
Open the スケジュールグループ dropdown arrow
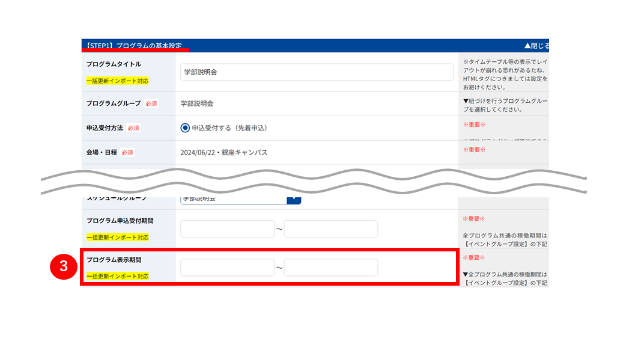tap(294, 200)
